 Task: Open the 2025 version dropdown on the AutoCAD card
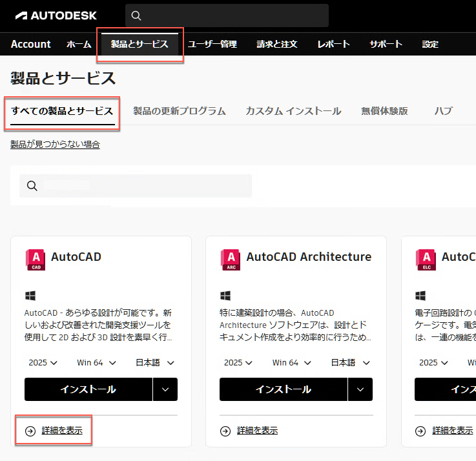coord(43,363)
